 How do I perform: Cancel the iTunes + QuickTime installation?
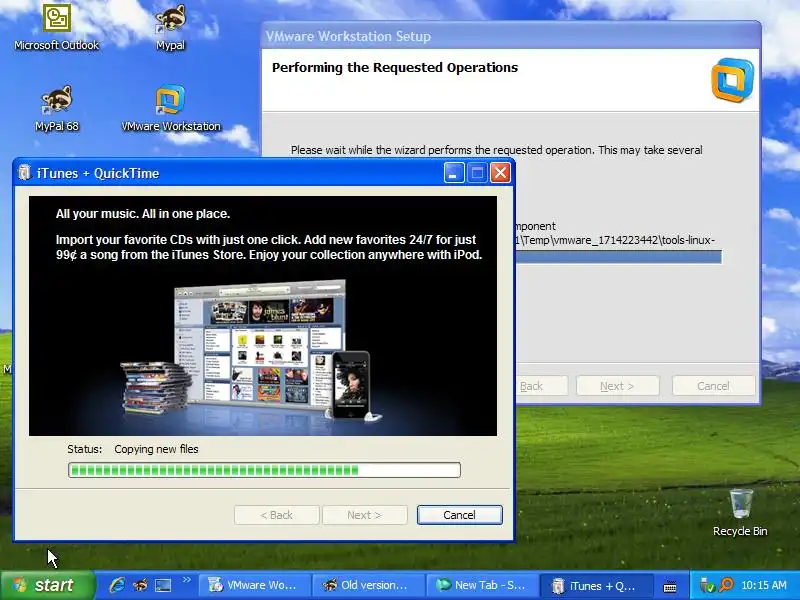coord(459,515)
